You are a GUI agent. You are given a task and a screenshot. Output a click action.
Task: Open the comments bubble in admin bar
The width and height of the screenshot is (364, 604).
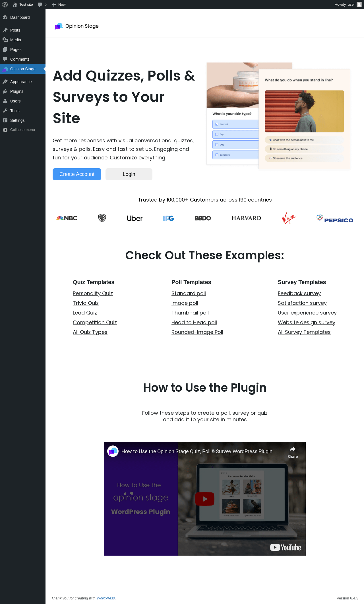[42, 5]
